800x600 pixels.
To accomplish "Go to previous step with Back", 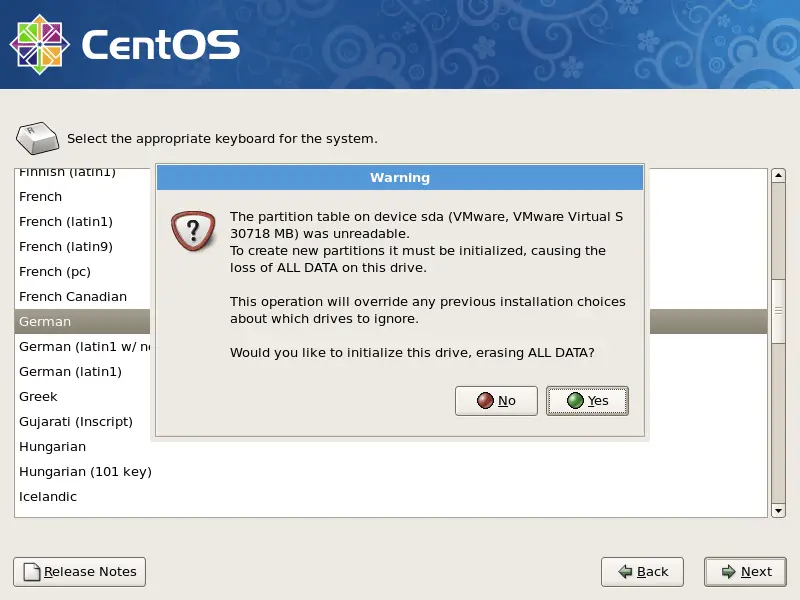I will 642,572.
